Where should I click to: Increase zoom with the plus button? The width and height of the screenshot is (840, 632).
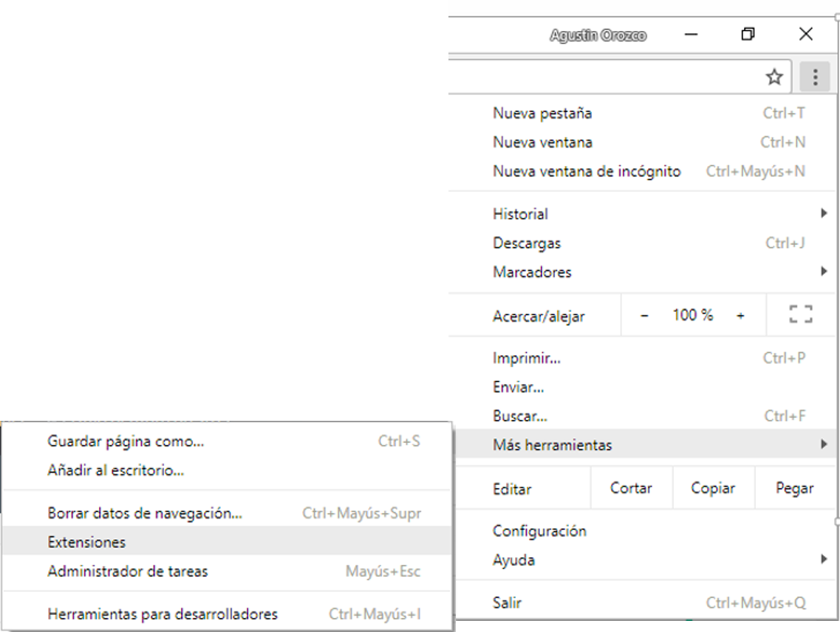click(x=740, y=315)
